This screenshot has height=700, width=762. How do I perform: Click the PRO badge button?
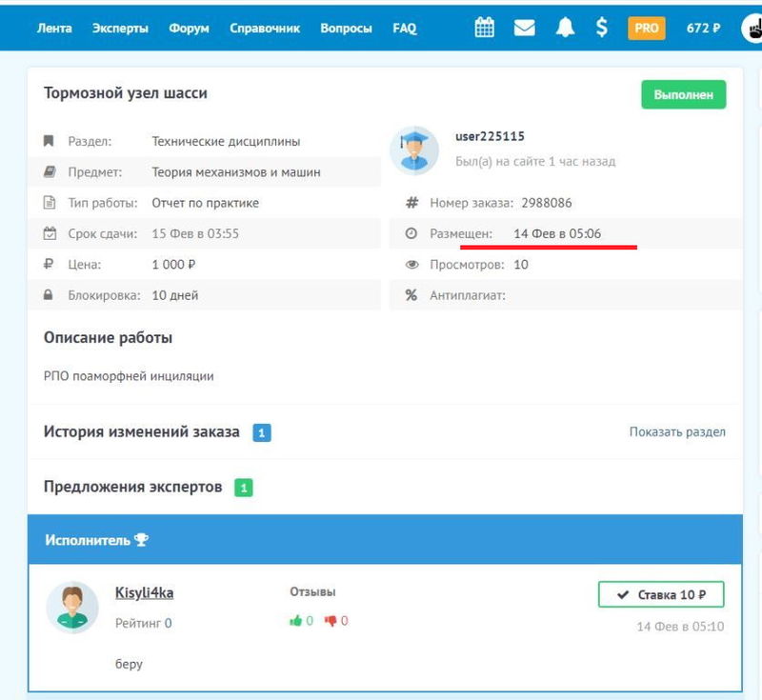pos(647,29)
